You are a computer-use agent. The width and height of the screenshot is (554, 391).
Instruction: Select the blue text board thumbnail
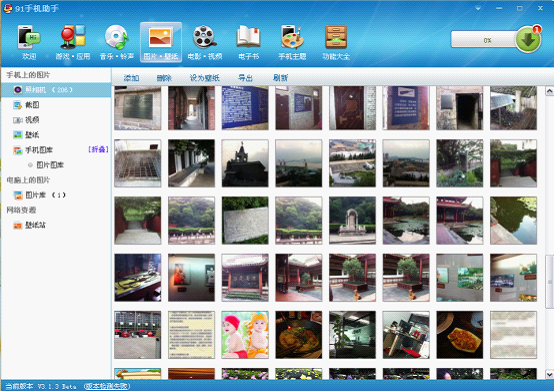[245, 108]
